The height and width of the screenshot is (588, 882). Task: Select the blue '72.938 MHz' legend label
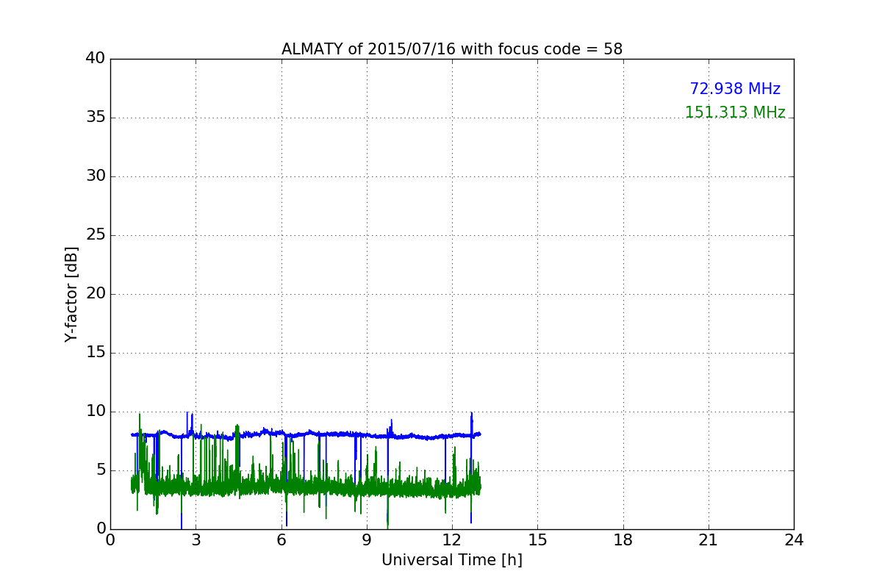point(735,89)
